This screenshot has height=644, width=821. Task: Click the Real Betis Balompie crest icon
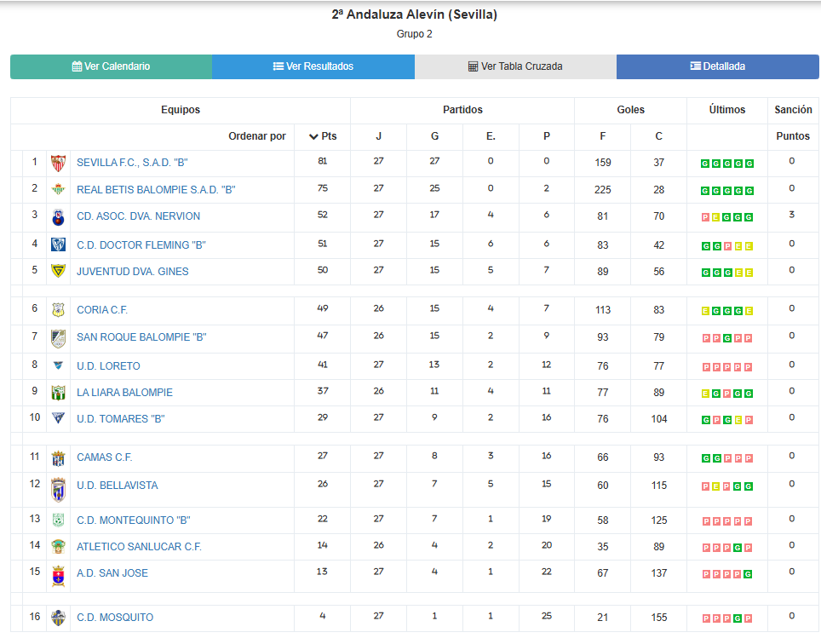(58, 189)
